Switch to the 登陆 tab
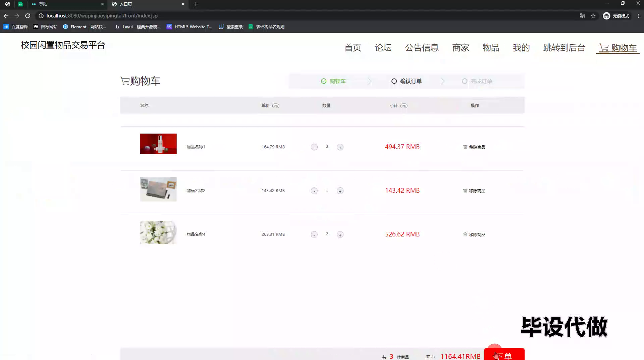644x360 pixels. click(x=67, y=4)
